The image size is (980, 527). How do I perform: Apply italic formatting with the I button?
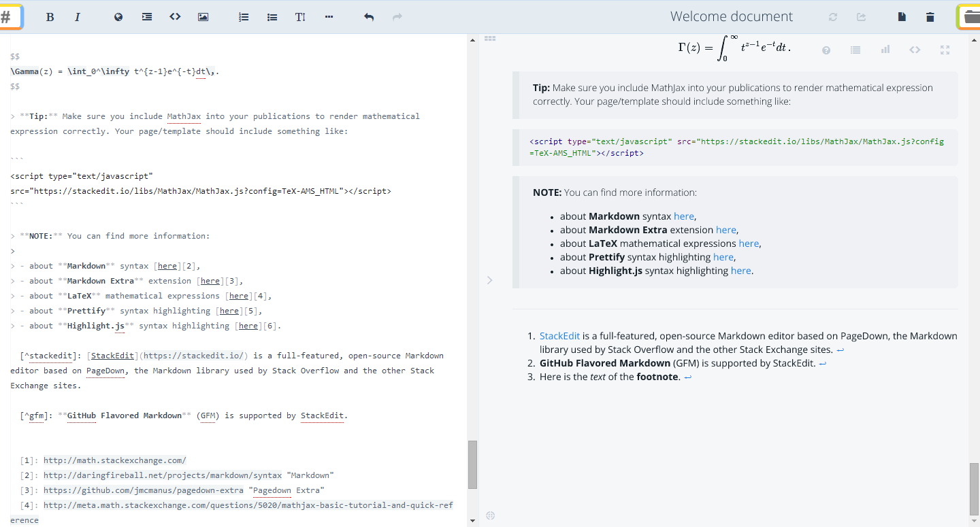[x=78, y=17]
